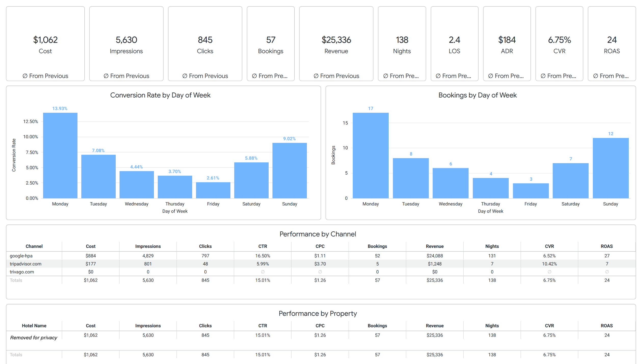The height and width of the screenshot is (364, 640).
Task: Click Monday bar in Conversion Rate chart
Action: click(x=60, y=156)
